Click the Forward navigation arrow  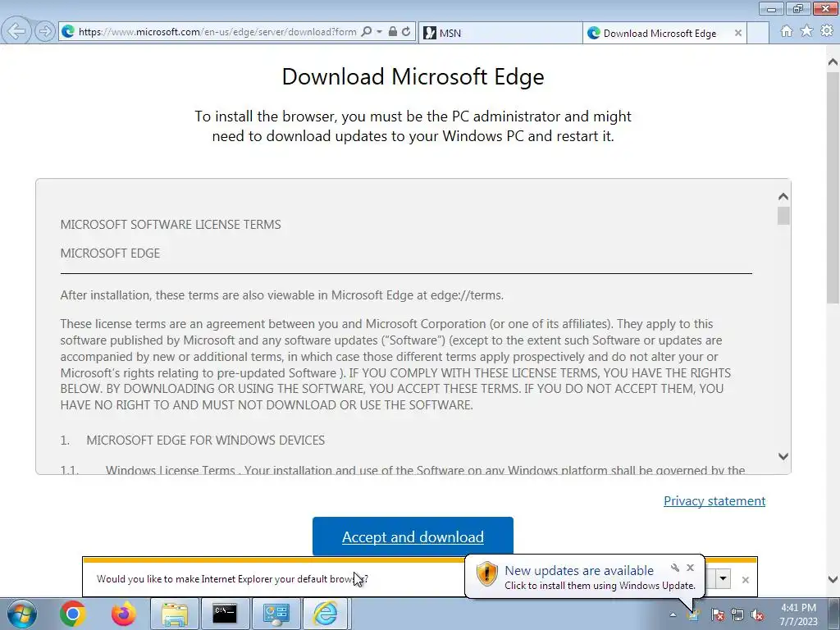45,31
